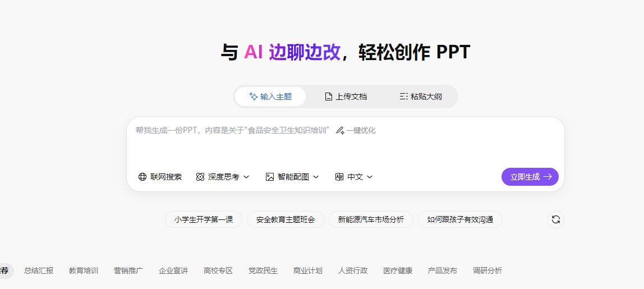644x289 pixels.
Task: Expand the 智能配图 dropdown arrow
Action: tap(316, 177)
